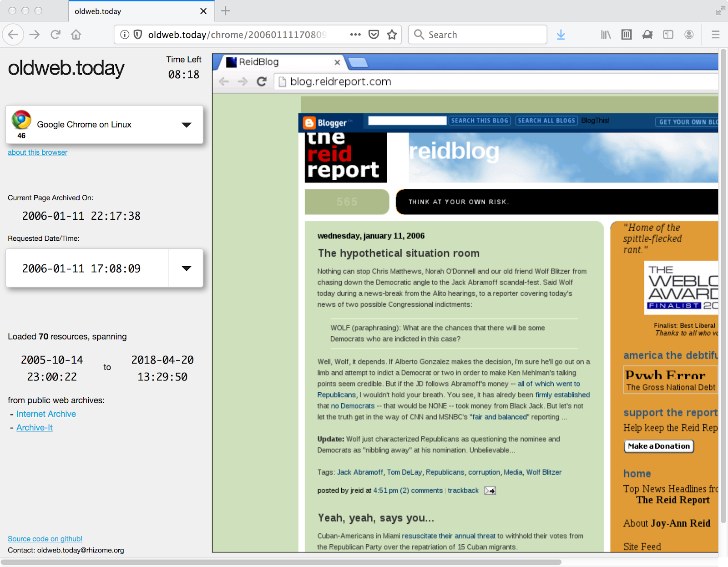Open Firefox downloads arrow
This screenshot has width=728, height=567.
click(561, 35)
